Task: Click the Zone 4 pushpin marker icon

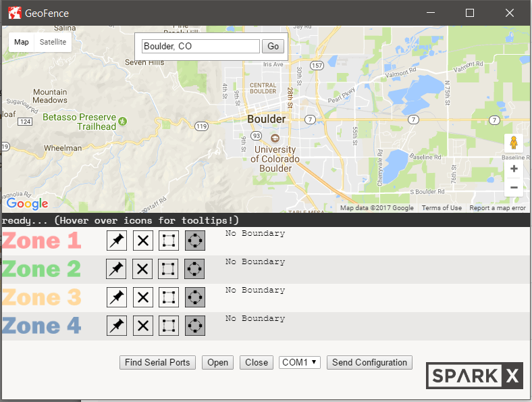Action: pos(117,326)
